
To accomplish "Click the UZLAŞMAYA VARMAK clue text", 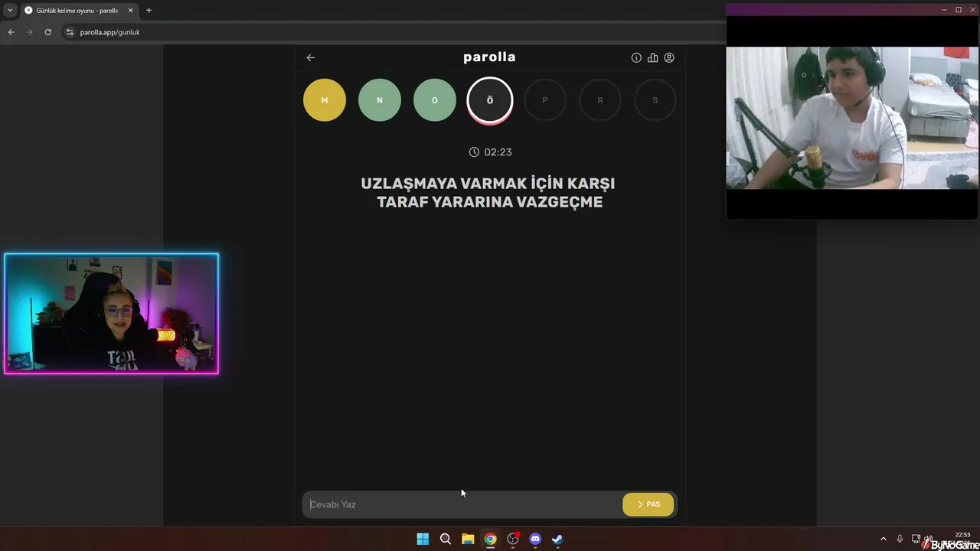I will [x=488, y=193].
